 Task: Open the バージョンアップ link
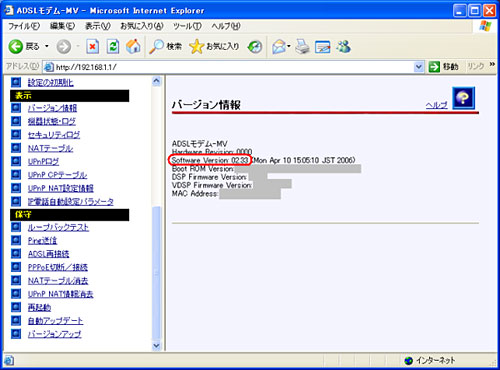55,334
